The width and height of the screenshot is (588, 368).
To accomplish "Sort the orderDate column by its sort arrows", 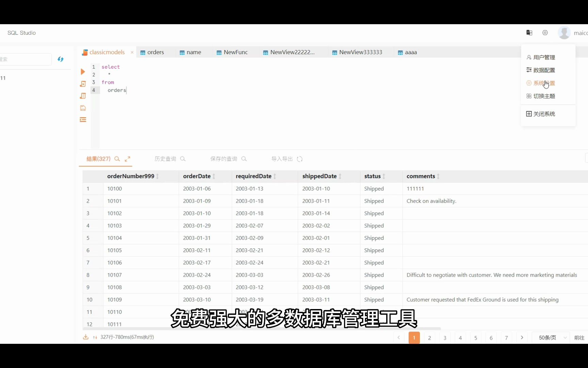I will point(214,176).
